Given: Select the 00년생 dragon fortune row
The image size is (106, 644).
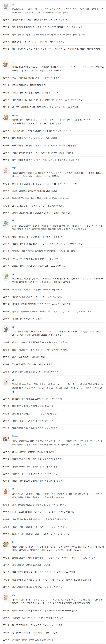Looking at the screenshot, I should 53,266.
